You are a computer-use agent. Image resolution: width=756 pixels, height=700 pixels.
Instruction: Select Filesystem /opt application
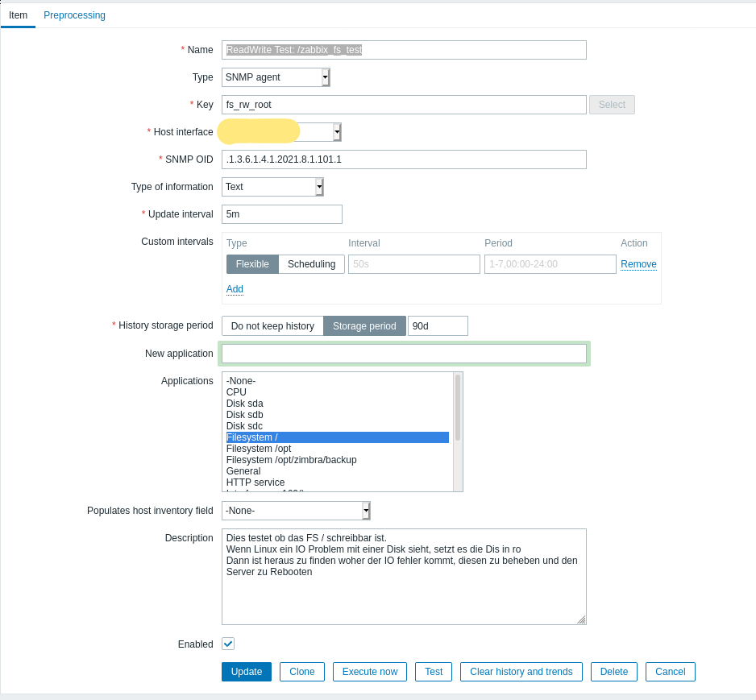click(338, 449)
